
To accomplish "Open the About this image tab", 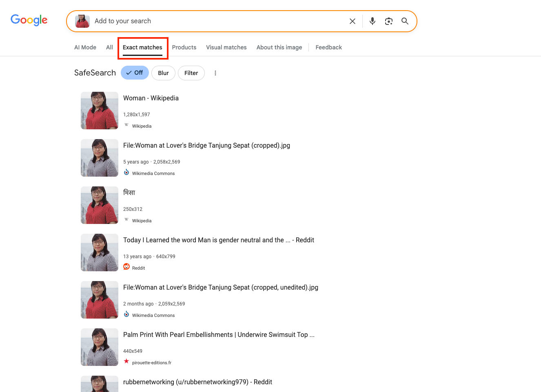I will tap(279, 47).
